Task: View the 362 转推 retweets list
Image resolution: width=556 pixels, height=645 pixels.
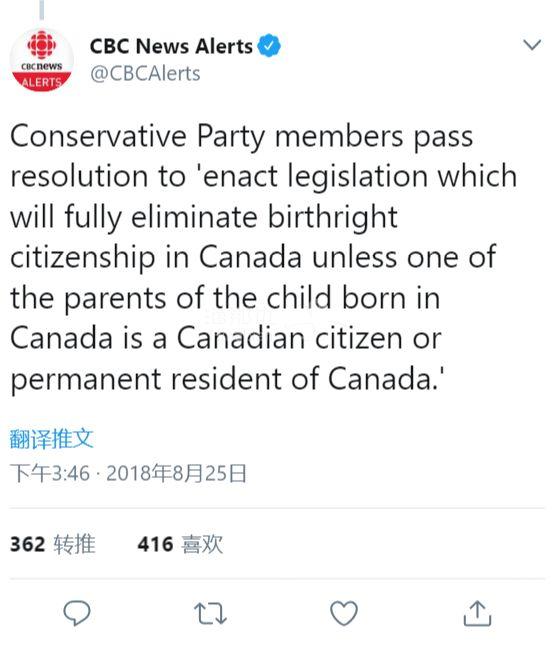Action: [53, 544]
